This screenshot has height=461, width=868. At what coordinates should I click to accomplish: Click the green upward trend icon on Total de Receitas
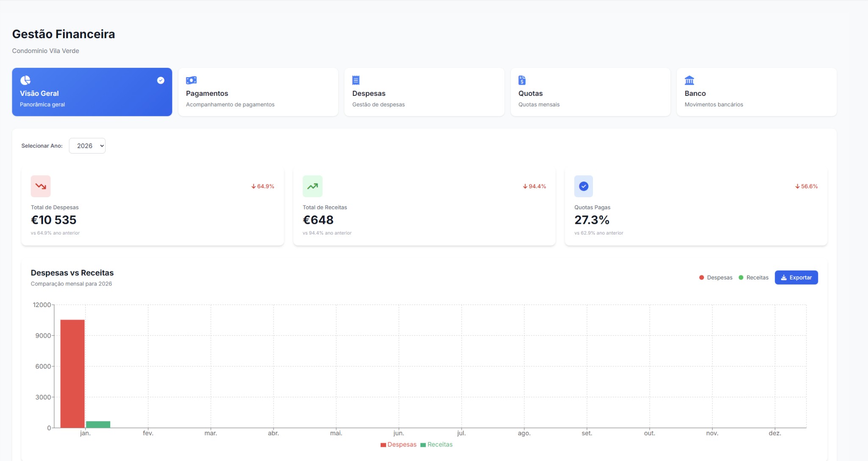pos(312,186)
